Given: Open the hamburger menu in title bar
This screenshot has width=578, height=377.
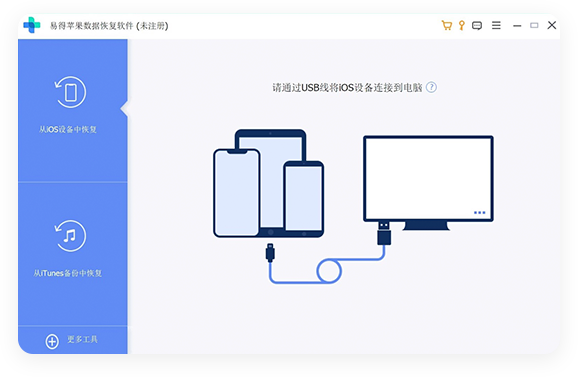Looking at the screenshot, I should coord(496,25).
